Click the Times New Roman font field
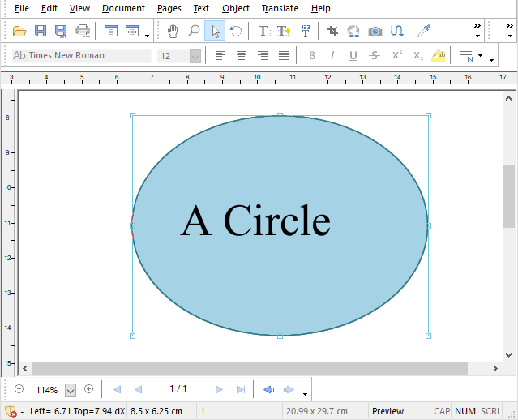518x420 pixels. [81, 56]
